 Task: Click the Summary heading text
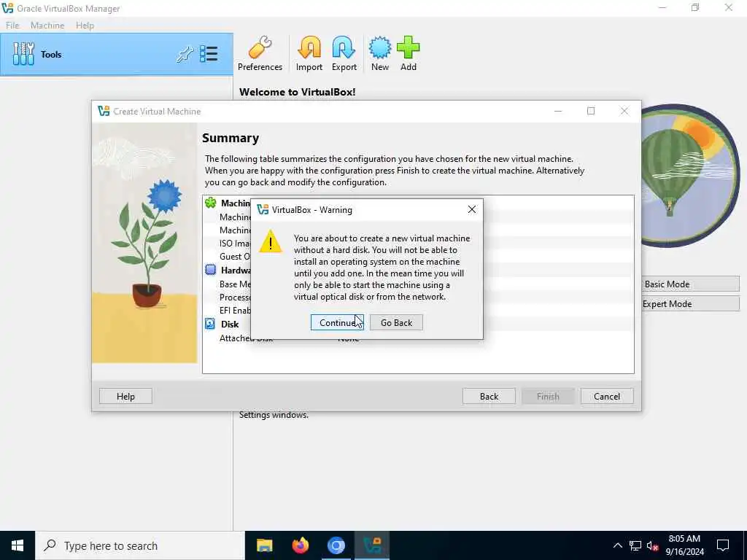click(231, 138)
